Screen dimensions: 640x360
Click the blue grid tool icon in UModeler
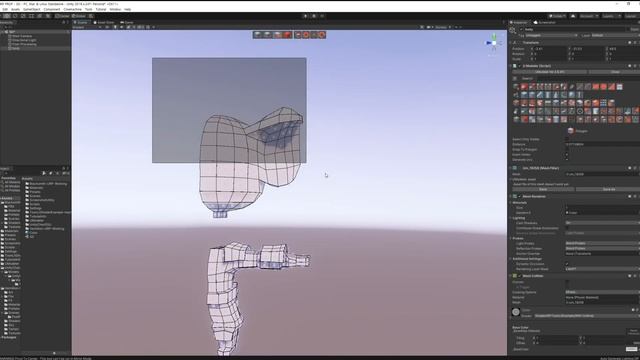point(603,103)
